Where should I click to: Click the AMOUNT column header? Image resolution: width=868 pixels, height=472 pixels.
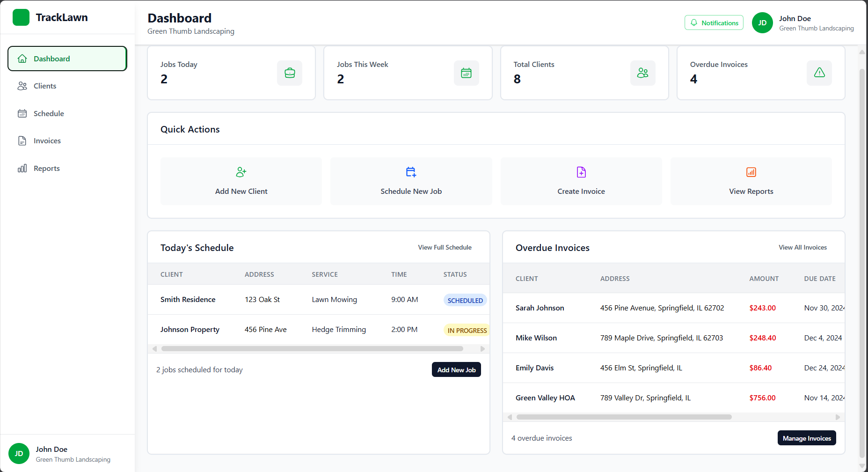pyautogui.click(x=764, y=278)
